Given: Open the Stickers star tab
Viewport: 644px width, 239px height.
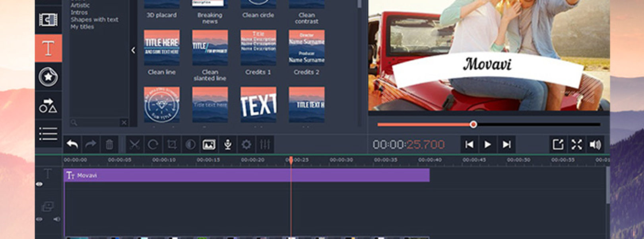Looking at the screenshot, I should [x=48, y=76].
